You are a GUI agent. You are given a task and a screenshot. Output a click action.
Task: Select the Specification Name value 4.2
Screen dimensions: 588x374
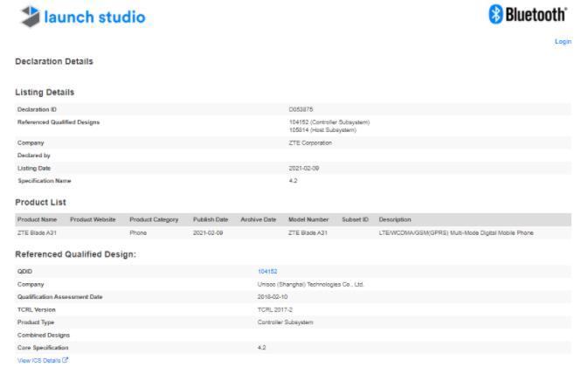coord(293,181)
